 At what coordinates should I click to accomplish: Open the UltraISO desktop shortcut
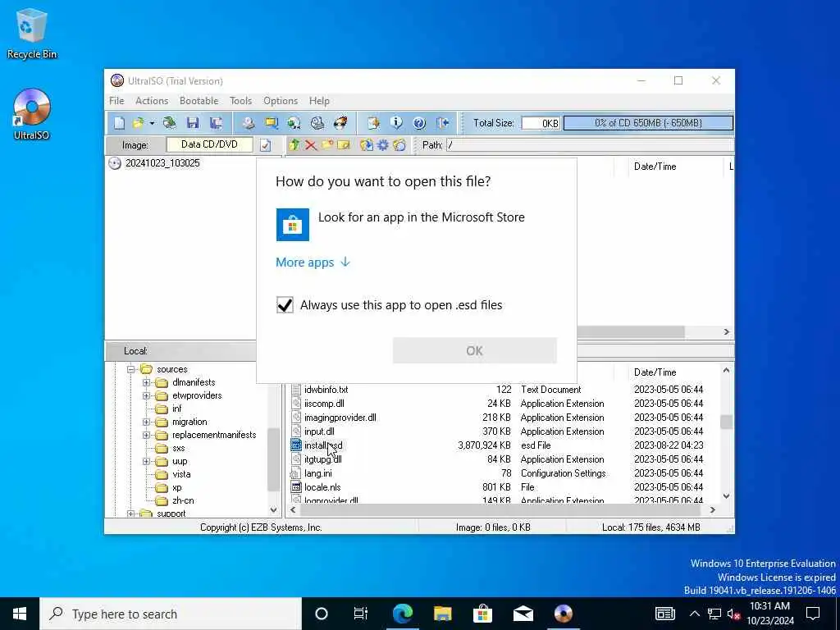point(32,115)
